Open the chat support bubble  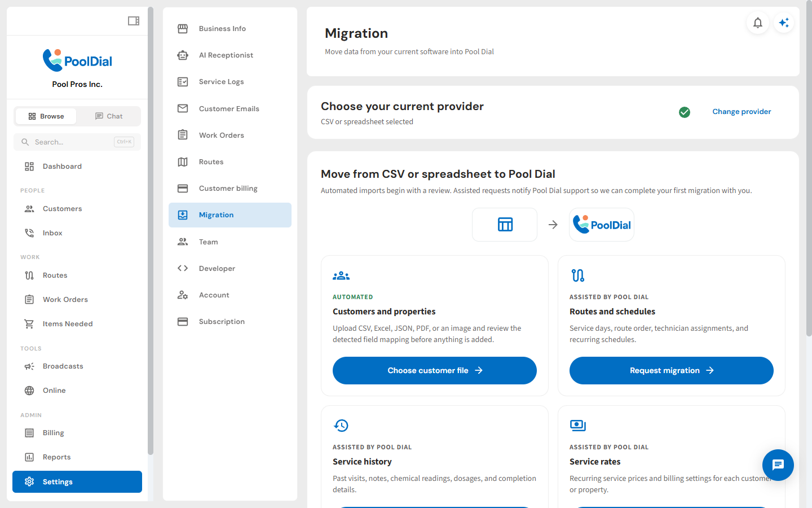778,465
